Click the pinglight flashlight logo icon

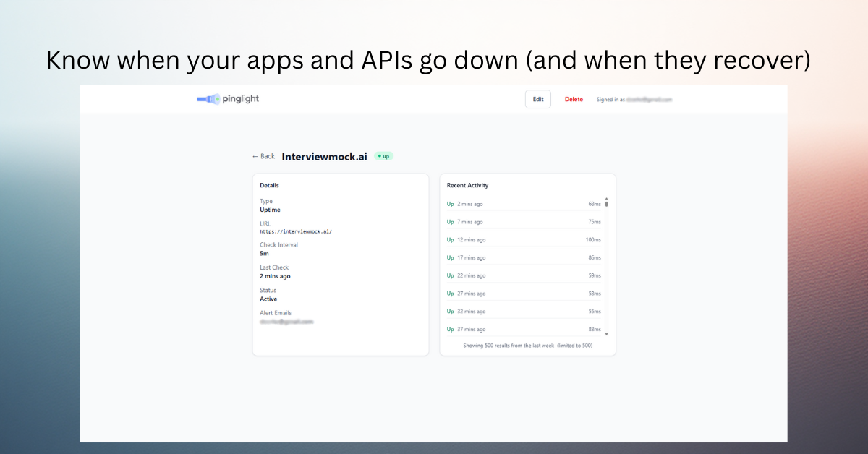(207, 99)
